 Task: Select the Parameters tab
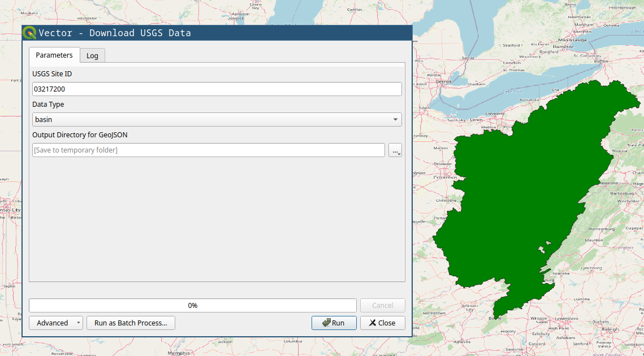tap(54, 55)
